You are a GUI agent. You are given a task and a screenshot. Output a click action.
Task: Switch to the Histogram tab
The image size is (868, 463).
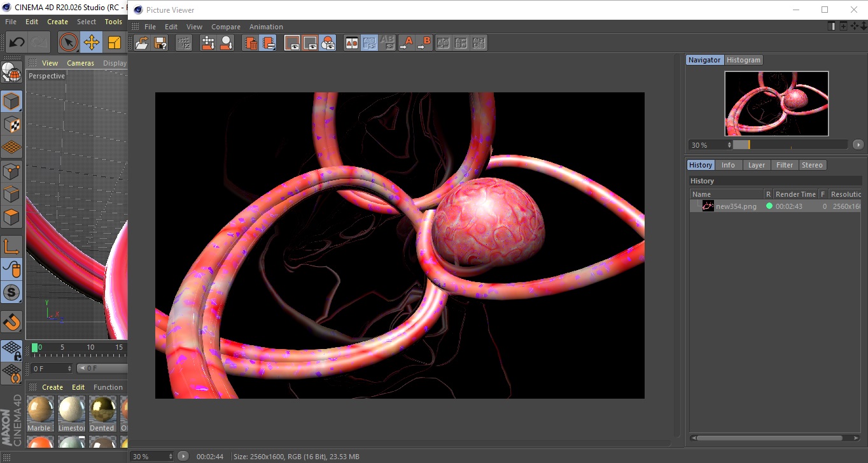[x=743, y=60]
